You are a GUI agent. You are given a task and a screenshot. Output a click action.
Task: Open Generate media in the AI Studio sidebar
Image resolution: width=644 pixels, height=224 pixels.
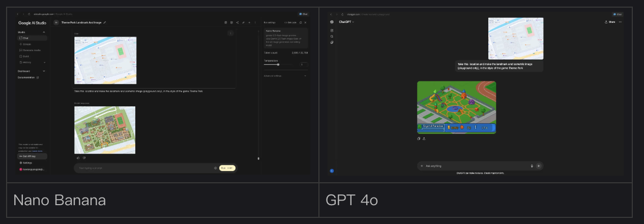coord(32,50)
